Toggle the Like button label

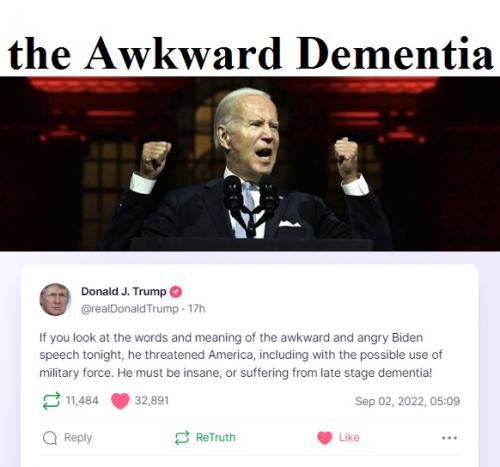tap(349, 437)
